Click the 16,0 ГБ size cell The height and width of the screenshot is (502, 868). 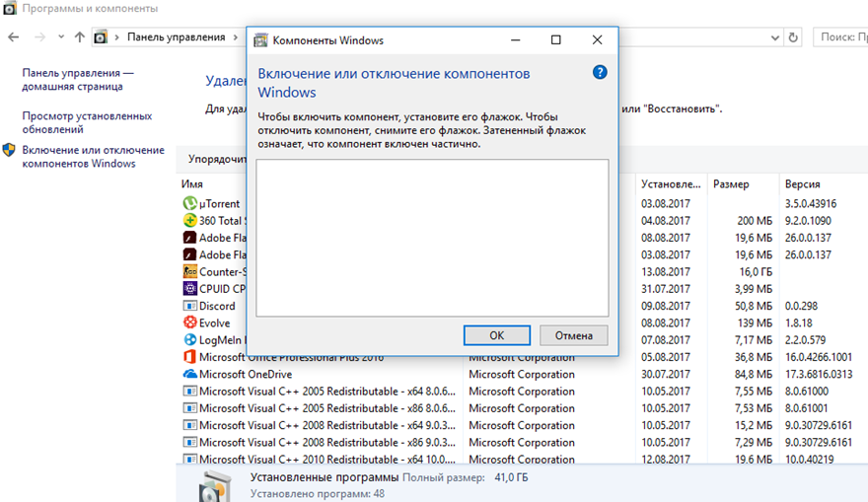pyautogui.click(x=756, y=272)
